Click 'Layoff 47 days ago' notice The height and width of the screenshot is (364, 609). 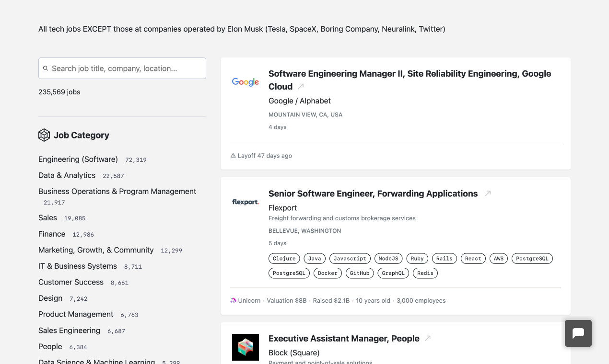coord(265,156)
